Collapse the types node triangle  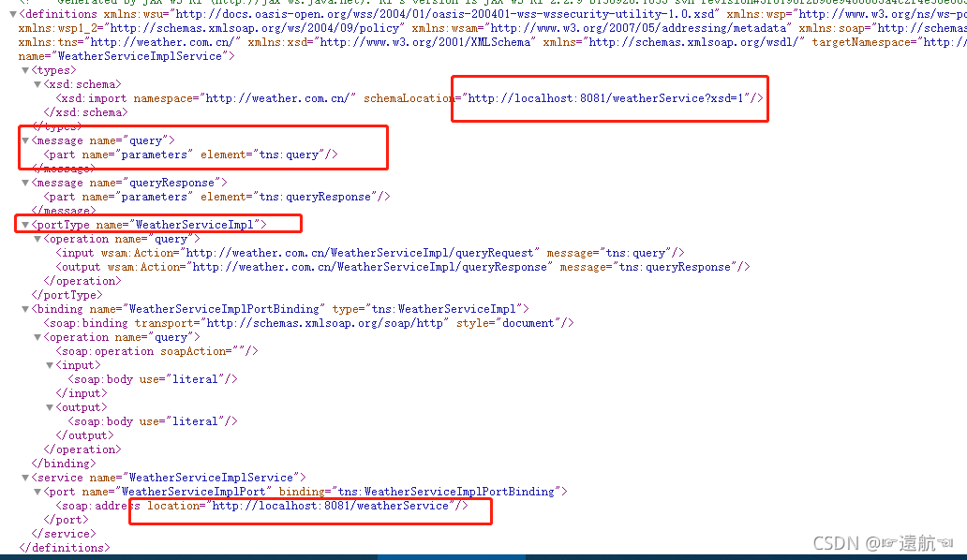[25, 70]
